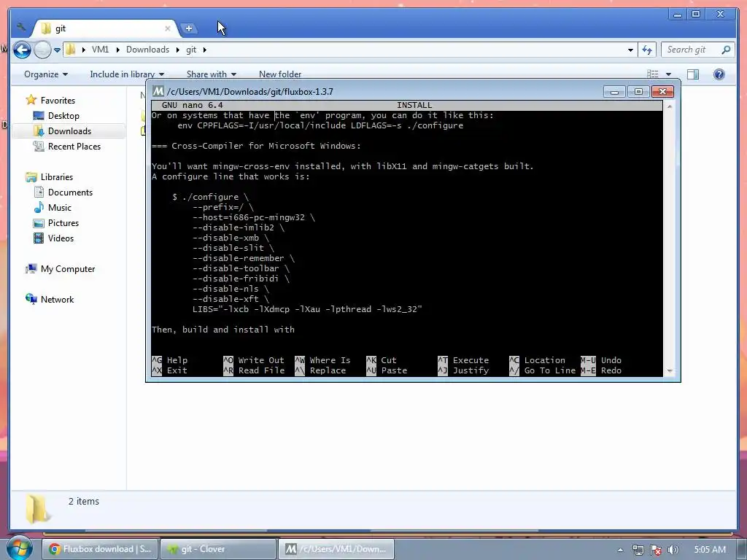Open the Organize menu
This screenshot has height=560, width=747.
tap(46, 74)
